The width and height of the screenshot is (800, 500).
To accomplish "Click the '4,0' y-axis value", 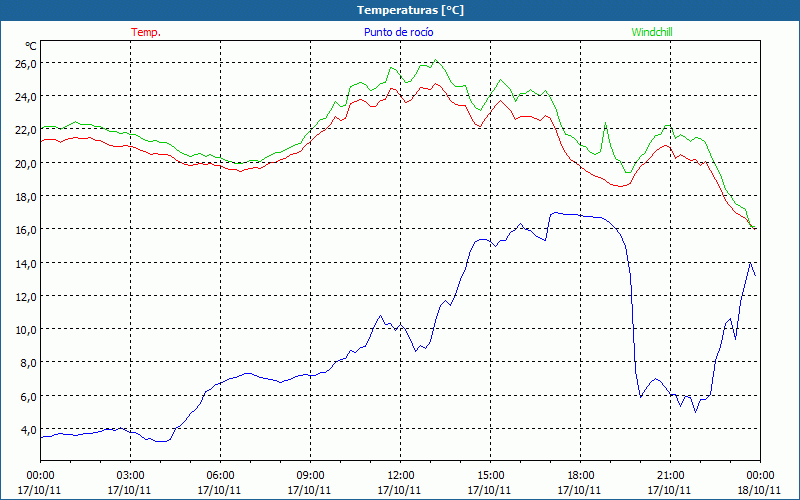I will (x=28, y=430).
